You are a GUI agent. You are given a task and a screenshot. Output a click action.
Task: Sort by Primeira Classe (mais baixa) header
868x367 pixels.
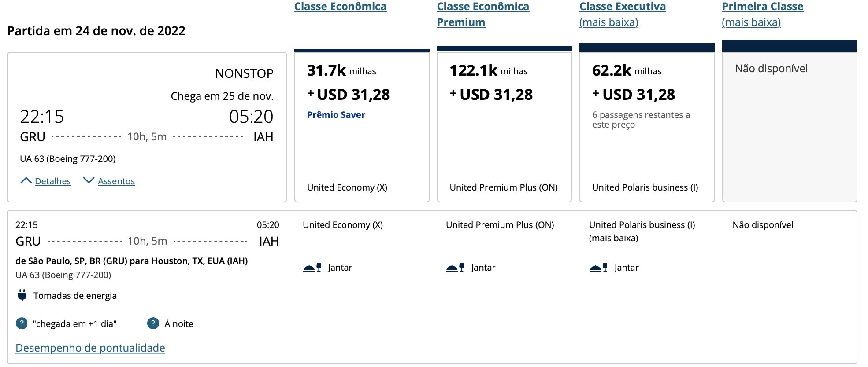click(x=763, y=14)
